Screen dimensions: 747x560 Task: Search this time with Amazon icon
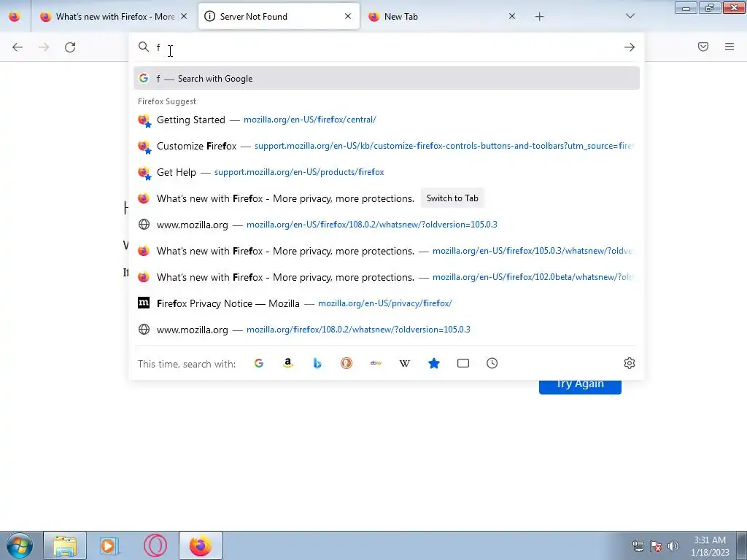click(x=287, y=363)
